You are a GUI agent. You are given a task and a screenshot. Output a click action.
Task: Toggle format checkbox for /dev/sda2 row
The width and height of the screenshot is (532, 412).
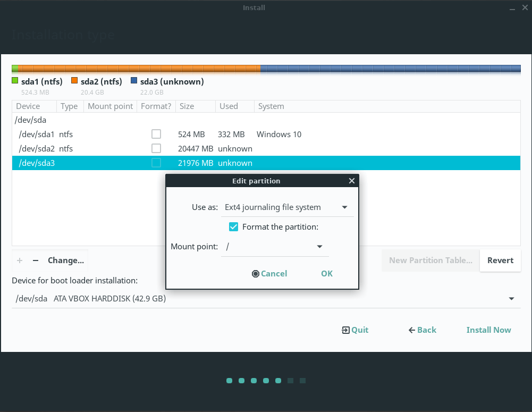click(x=156, y=148)
